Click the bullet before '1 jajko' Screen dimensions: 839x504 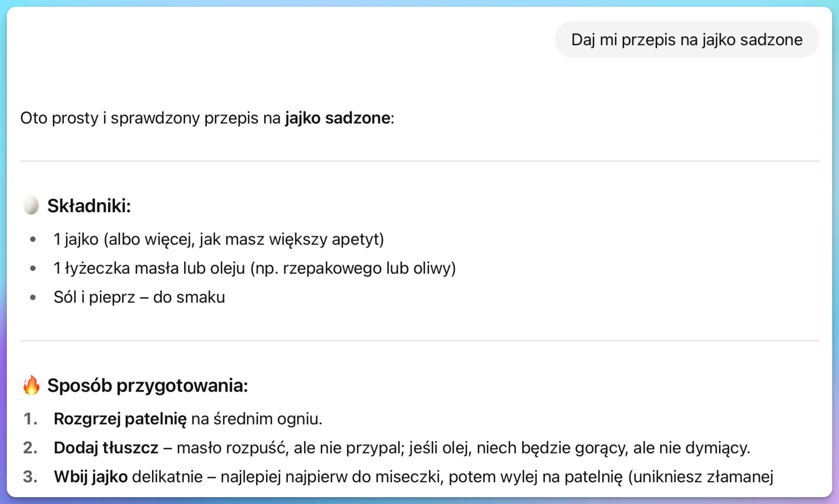[x=33, y=240]
